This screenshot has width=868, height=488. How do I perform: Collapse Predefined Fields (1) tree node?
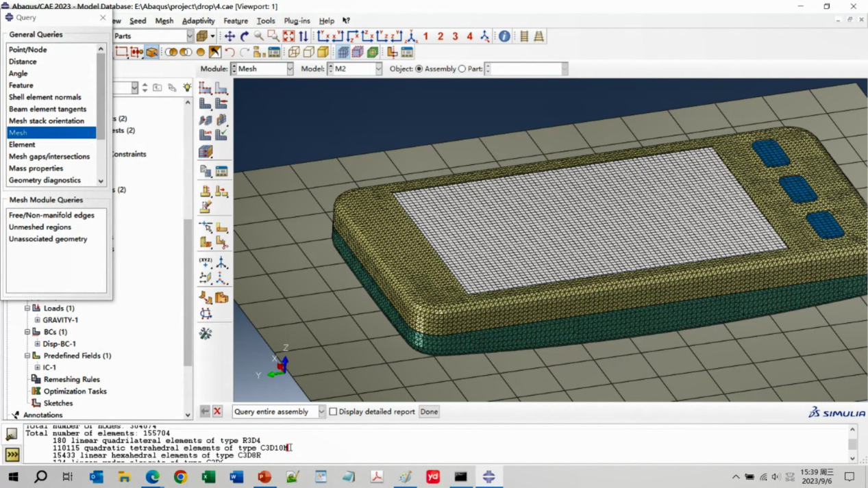pos(27,356)
